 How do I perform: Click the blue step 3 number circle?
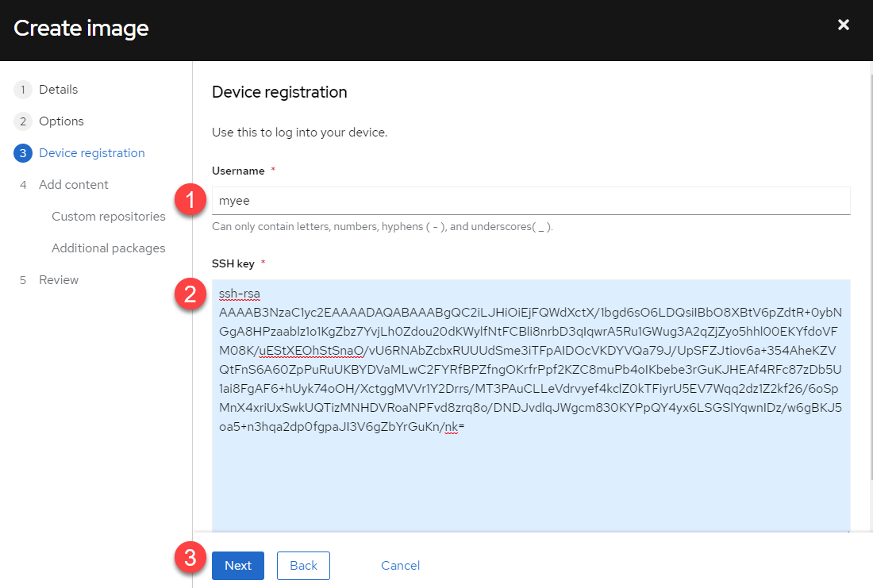coord(23,153)
